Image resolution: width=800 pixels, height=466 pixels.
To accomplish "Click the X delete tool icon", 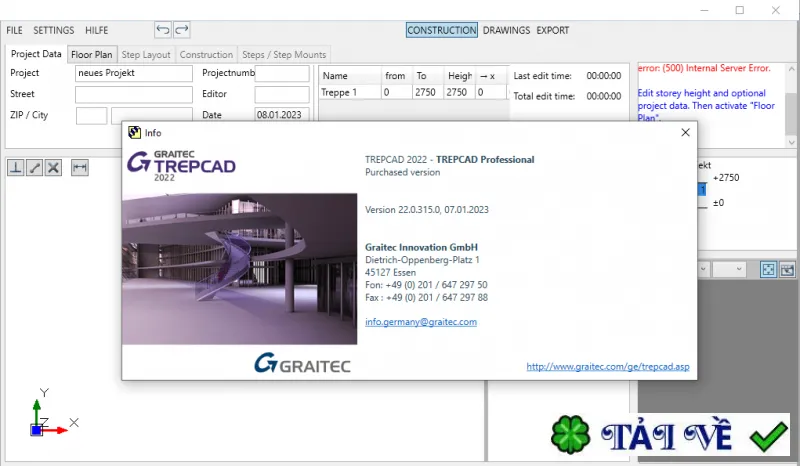I will (x=54, y=167).
